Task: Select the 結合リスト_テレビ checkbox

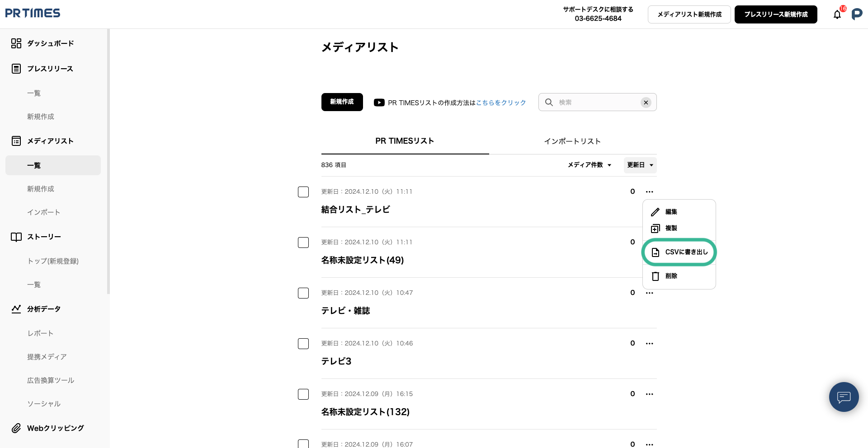Action: click(303, 192)
